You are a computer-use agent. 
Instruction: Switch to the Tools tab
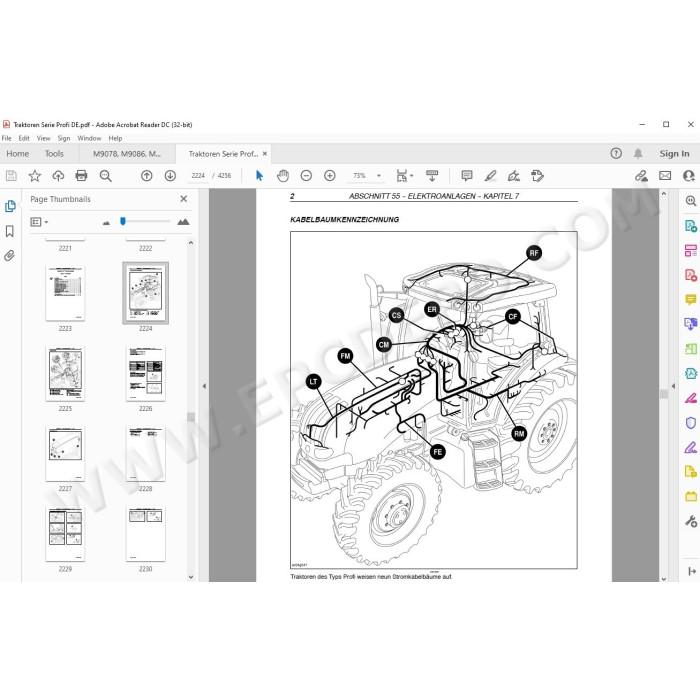pyautogui.click(x=54, y=154)
